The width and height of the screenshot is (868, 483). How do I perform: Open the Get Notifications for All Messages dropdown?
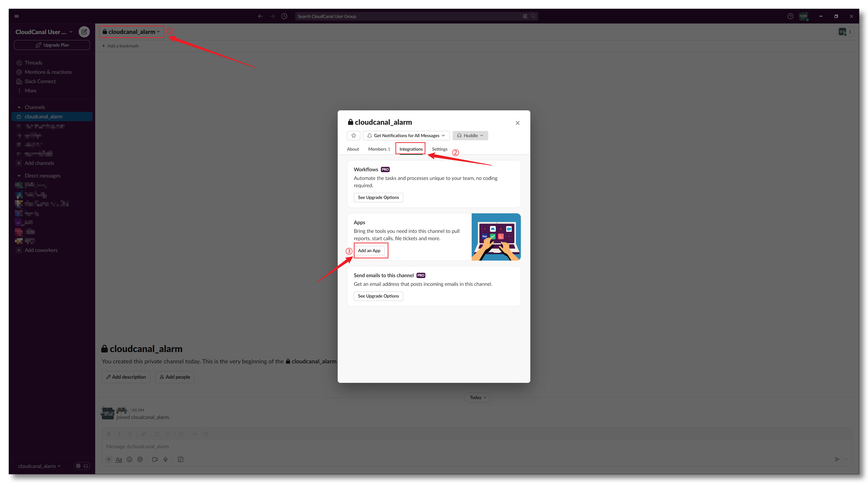click(x=406, y=136)
